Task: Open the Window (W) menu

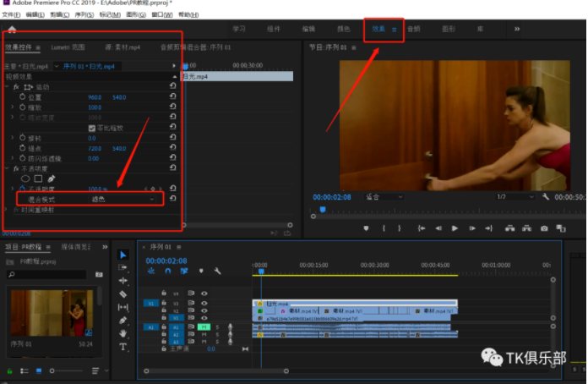Action: pos(162,14)
